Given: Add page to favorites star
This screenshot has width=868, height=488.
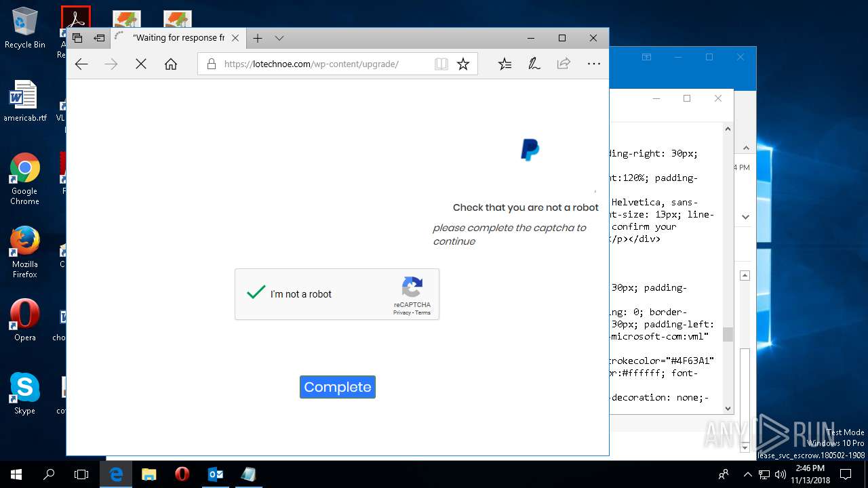Looking at the screenshot, I should (463, 64).
